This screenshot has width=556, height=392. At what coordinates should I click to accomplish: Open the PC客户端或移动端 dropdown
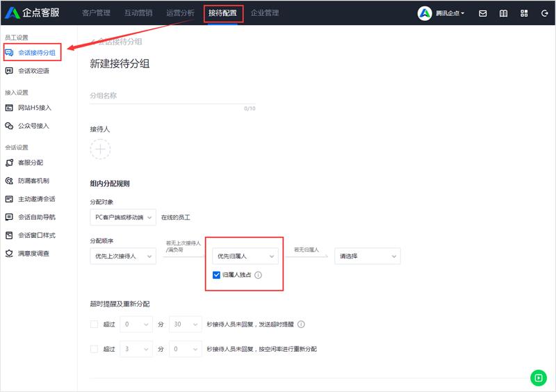point(123,217)
